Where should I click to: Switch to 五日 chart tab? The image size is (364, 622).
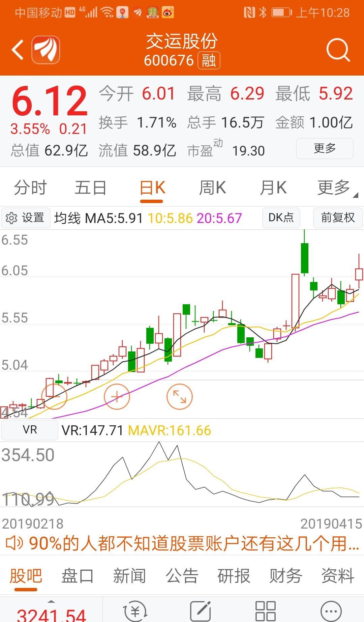pyautogui.click(x=90, y=188)
